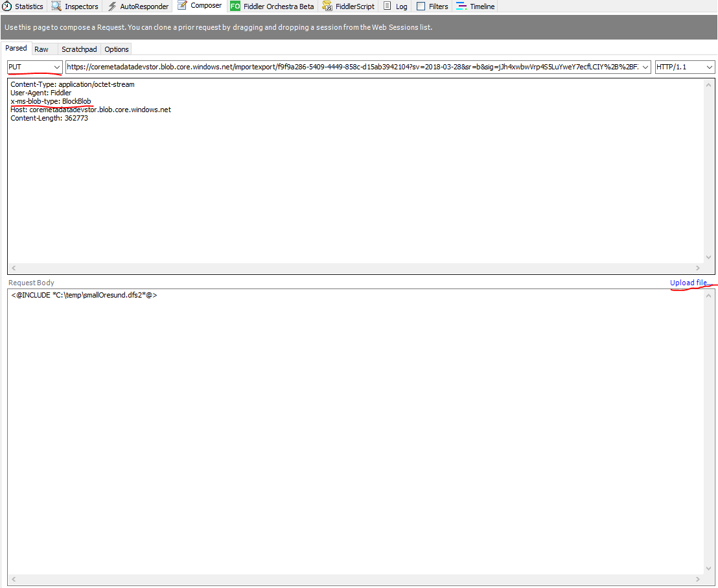Viewport: 718px width, 588px height.
Task: Switch to the Raw composer tab
Action: (x=41, y=49)
